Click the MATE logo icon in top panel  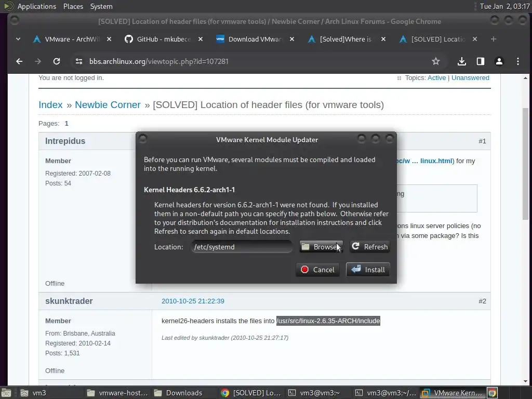9,6
